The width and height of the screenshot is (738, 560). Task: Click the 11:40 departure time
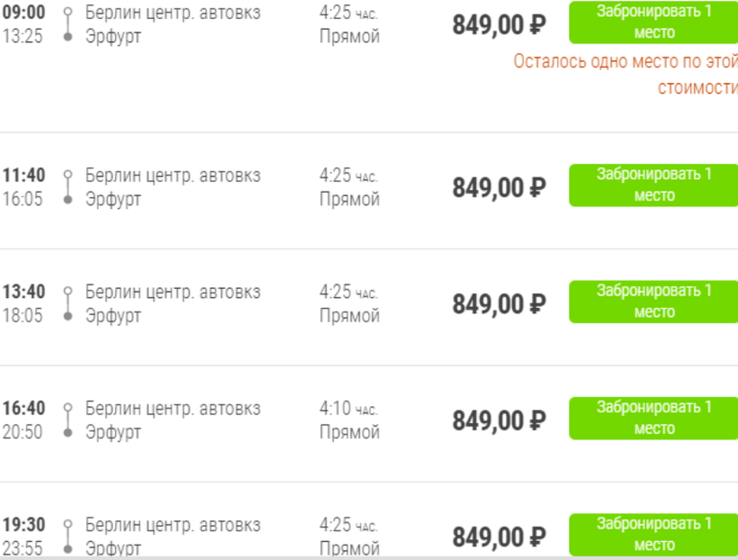coord(23,176)
